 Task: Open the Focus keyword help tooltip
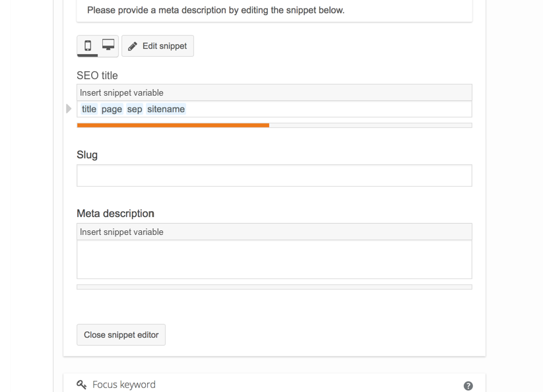click(468, 385)
